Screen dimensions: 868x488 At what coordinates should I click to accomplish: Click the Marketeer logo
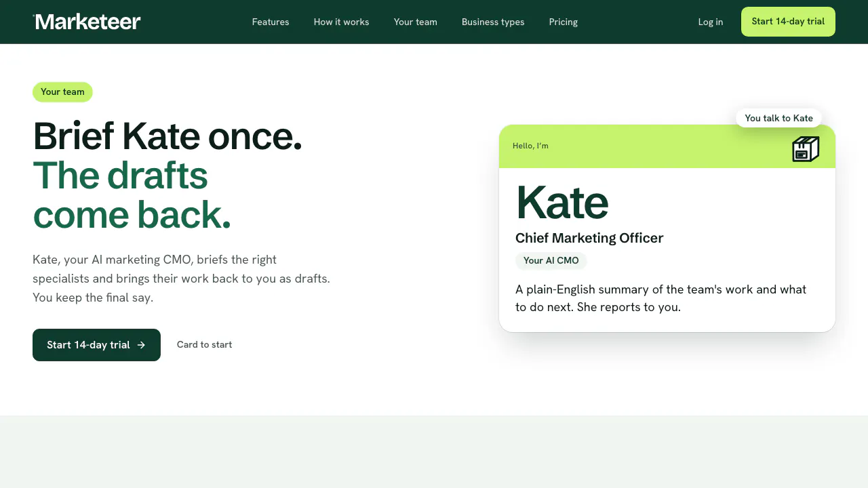(87, 22)
